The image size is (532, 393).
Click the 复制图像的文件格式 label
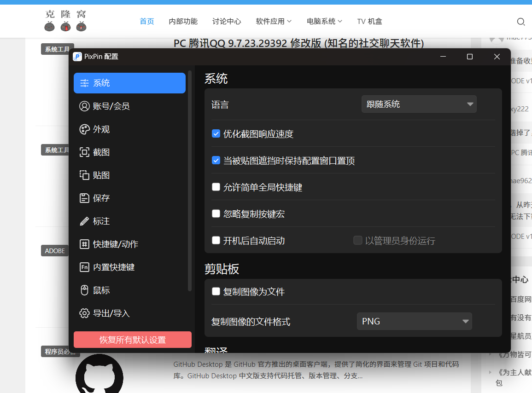251,322
